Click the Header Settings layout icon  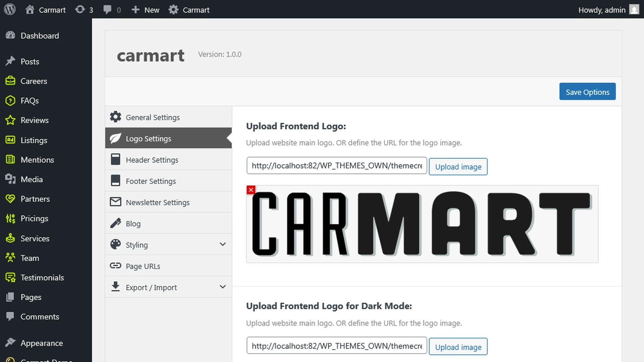point(115,159)
